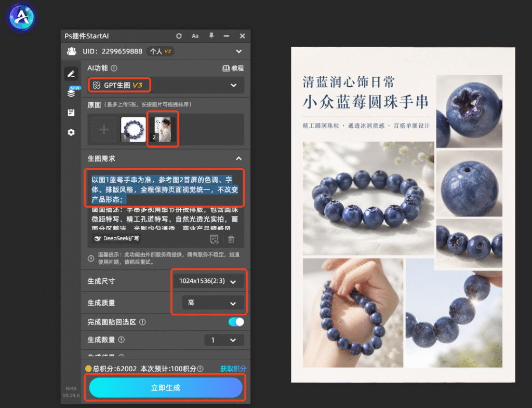
Task: Click the info icon beside 生成数量
Action: (122, 339)
